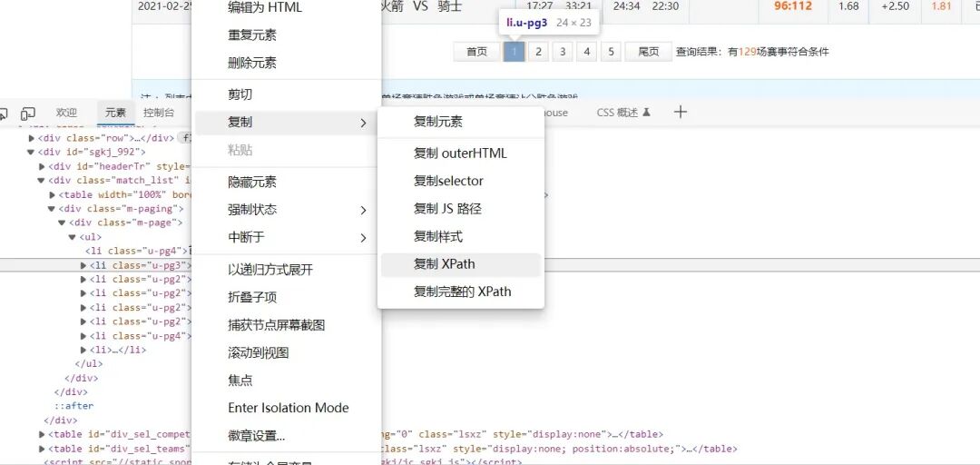Go to pagination page 2
Image resolution: width=980 pixels, height=465 pixels.
tap(538, 52)
